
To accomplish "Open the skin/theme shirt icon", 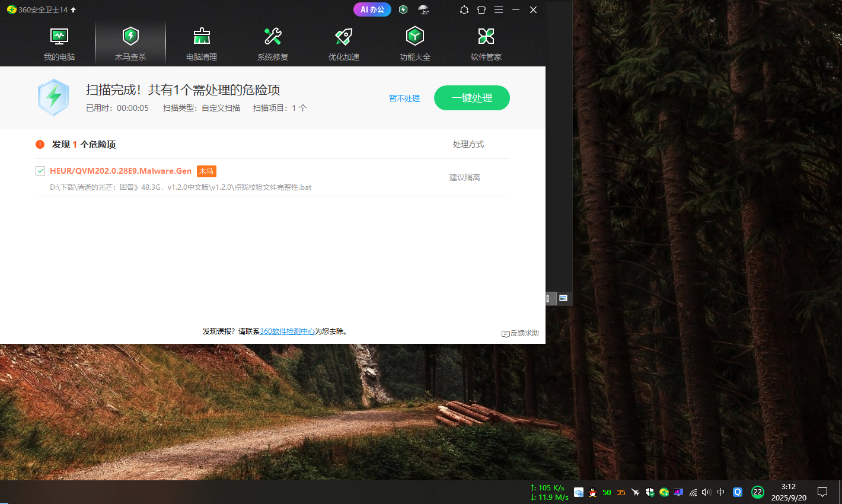I will pyautogui.click(x=481, y=9).
